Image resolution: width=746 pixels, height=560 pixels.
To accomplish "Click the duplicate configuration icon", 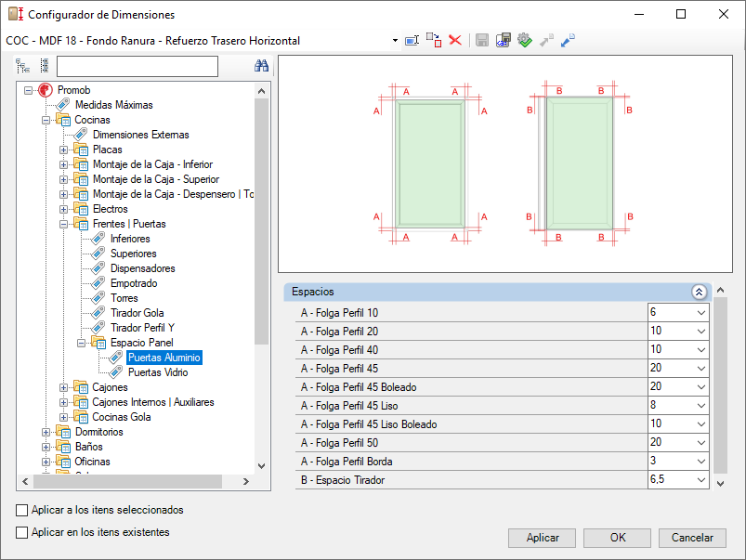I will point(434,41).
